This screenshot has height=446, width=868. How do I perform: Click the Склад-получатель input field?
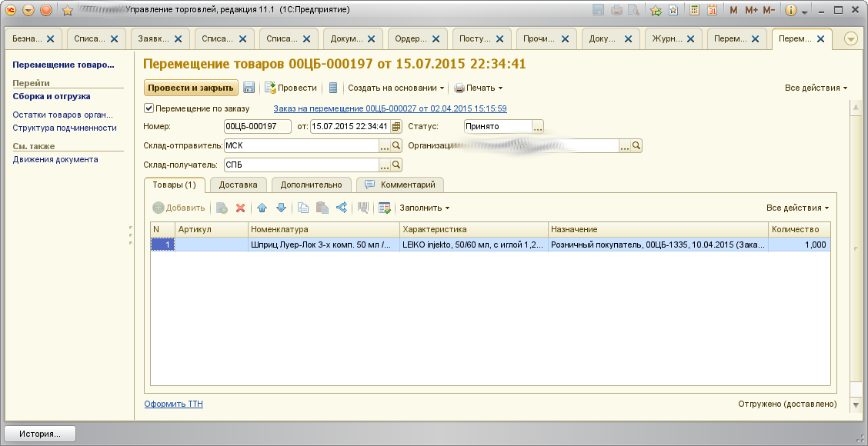coord(300,165)
